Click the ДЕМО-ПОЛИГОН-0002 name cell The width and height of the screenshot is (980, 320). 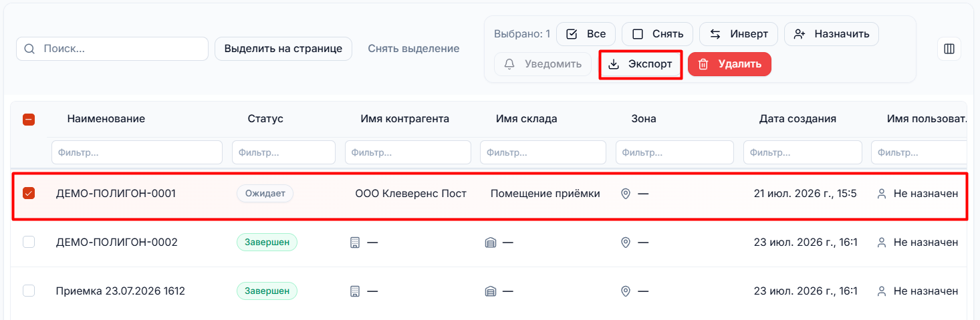[117, 243]
